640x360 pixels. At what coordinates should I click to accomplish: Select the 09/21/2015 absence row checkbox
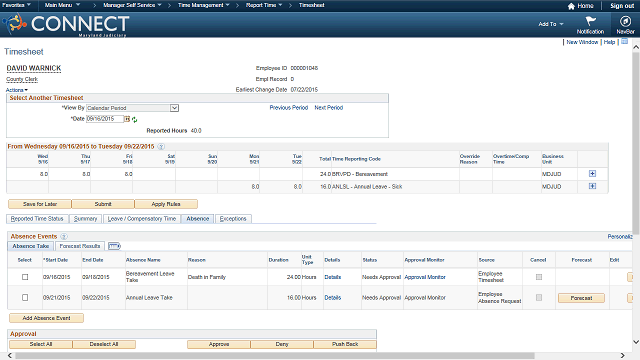point(25,298)
